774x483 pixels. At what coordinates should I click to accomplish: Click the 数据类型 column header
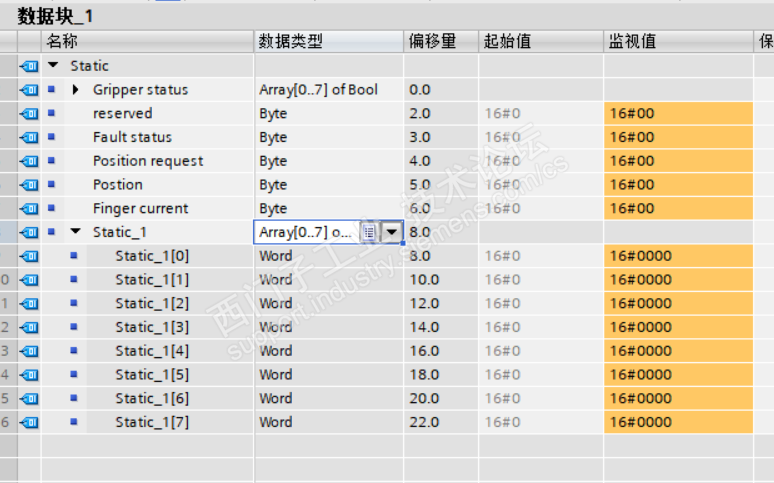click(329, 41)
